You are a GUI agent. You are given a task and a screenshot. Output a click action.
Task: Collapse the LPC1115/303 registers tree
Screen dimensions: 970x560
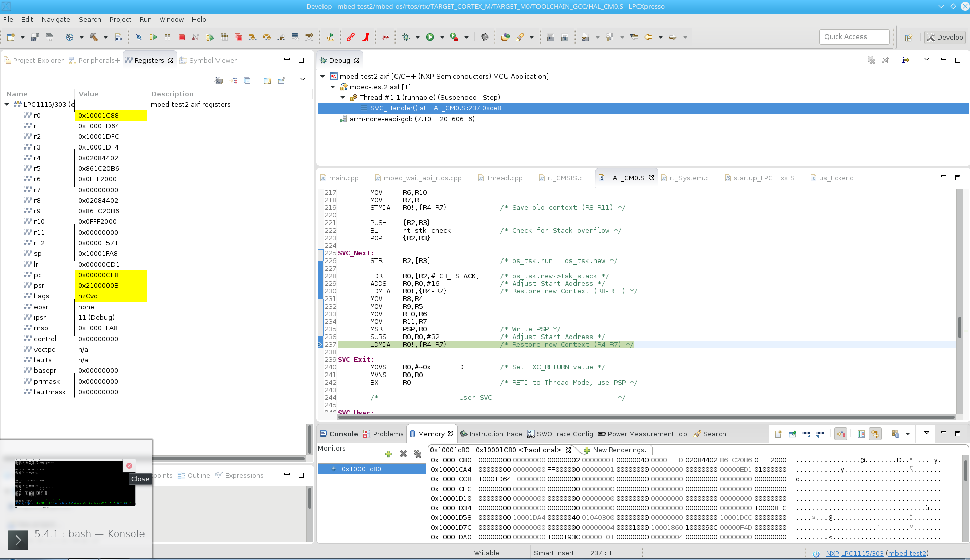[x=7, y=104]
